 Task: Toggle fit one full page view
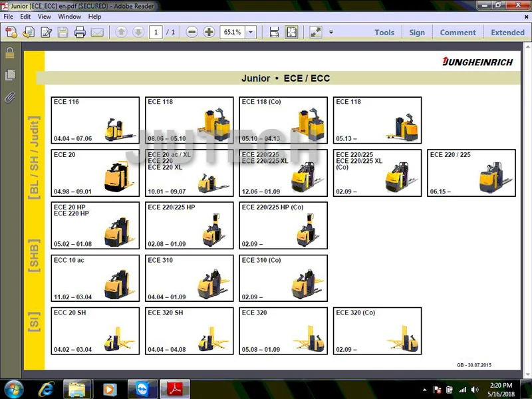(291, 32)
